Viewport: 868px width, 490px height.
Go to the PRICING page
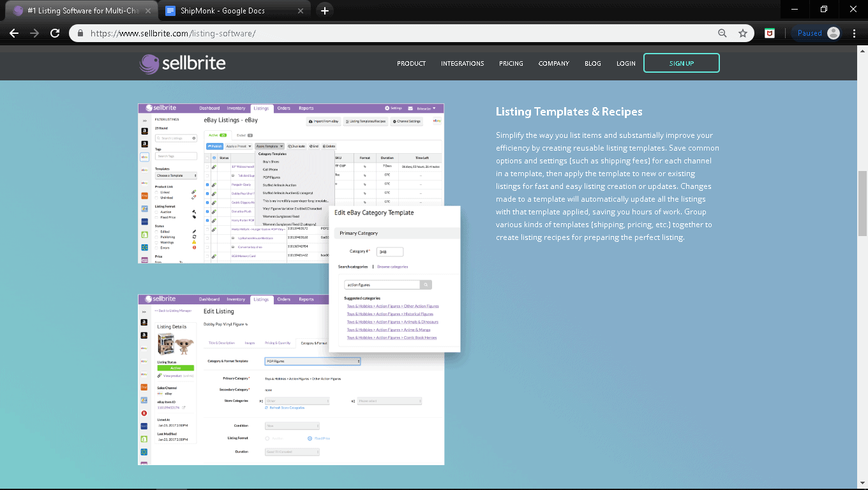511,64
